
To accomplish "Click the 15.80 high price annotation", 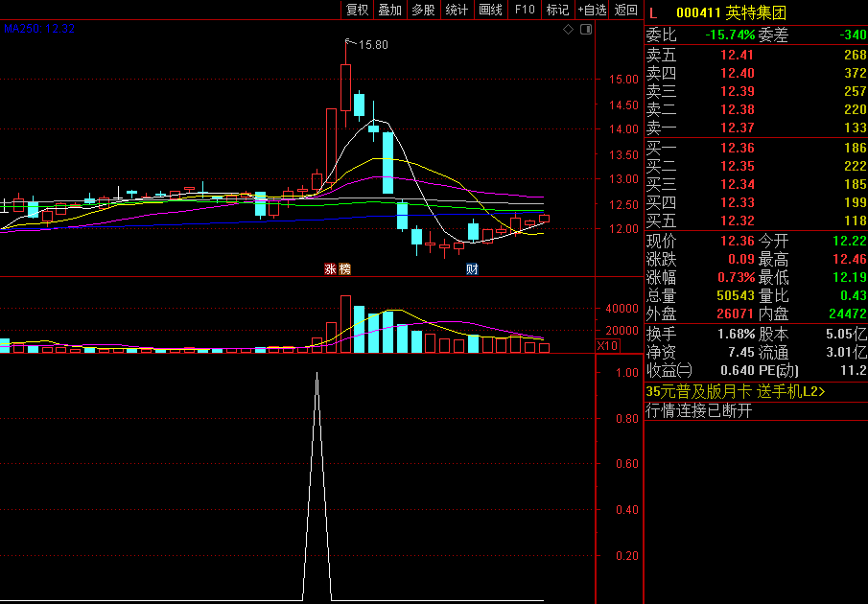I will pyautogui.click(x=373, y=45).
